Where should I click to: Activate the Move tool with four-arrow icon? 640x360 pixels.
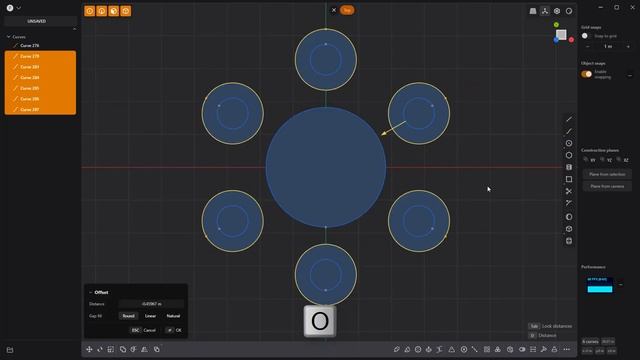coord(89,349)
